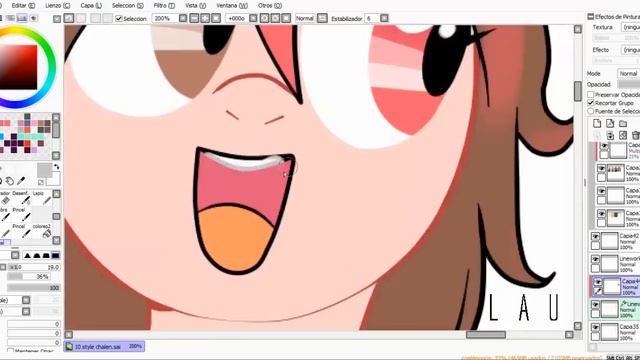Collapse the Efectos de Pintura panel
The width and height of the screenshot is (640, 360).
pos(591,17)
